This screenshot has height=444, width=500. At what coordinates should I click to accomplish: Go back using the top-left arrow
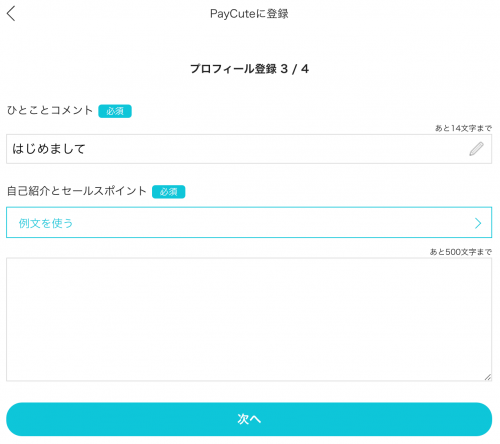pyautogui.click(x=11, y=14)
